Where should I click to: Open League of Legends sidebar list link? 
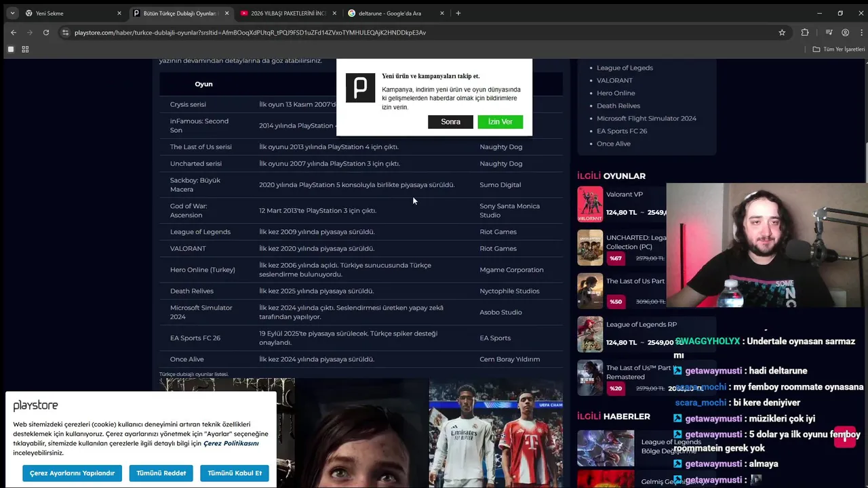[x=625, y=68]
